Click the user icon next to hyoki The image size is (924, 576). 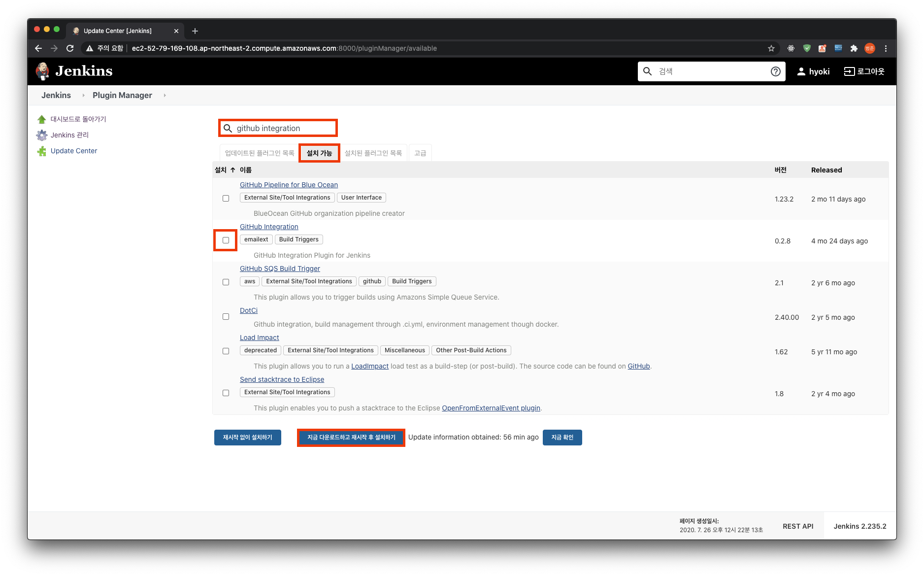coord(801,71)
